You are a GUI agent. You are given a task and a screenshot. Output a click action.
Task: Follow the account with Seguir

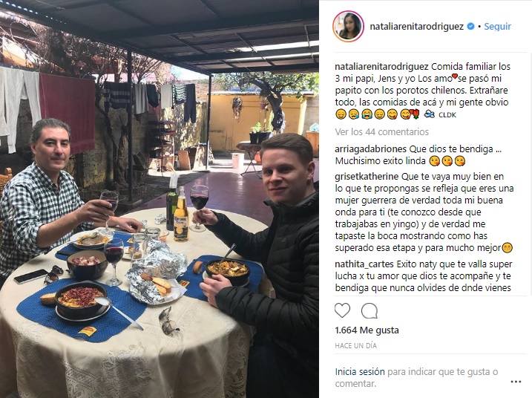(497, 26)
